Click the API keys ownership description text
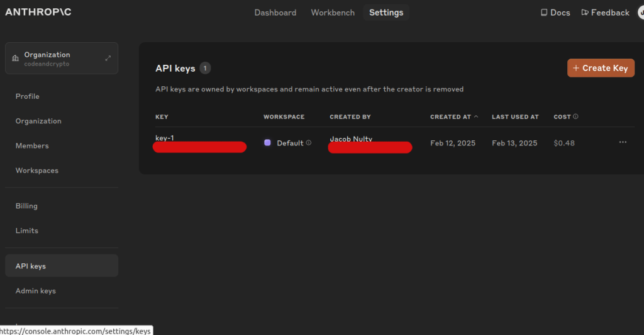Image resolution: width=644 pixels, height=335 pixels. click(x=309, y=89)
